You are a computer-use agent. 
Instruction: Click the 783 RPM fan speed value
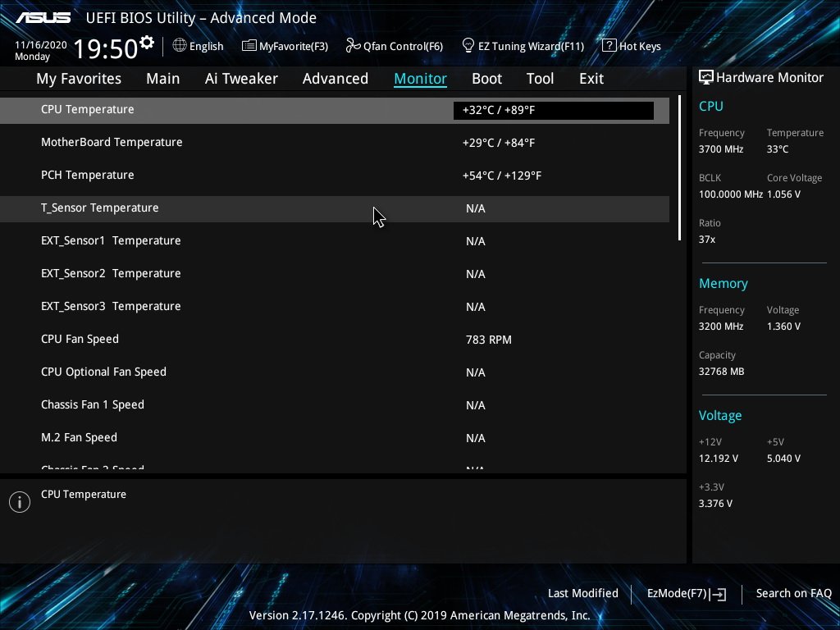pyautogui.click(x=489, y=340)
